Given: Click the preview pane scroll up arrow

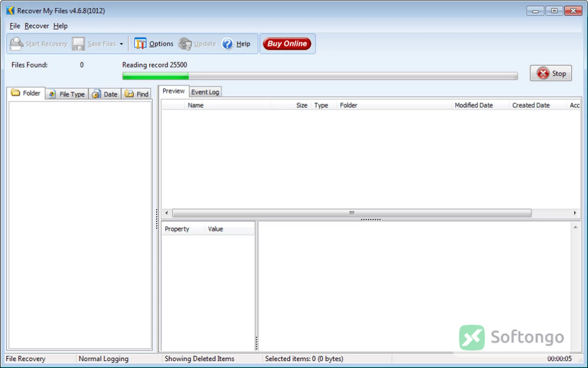Looking at the screenshot, I should point(575,227).
